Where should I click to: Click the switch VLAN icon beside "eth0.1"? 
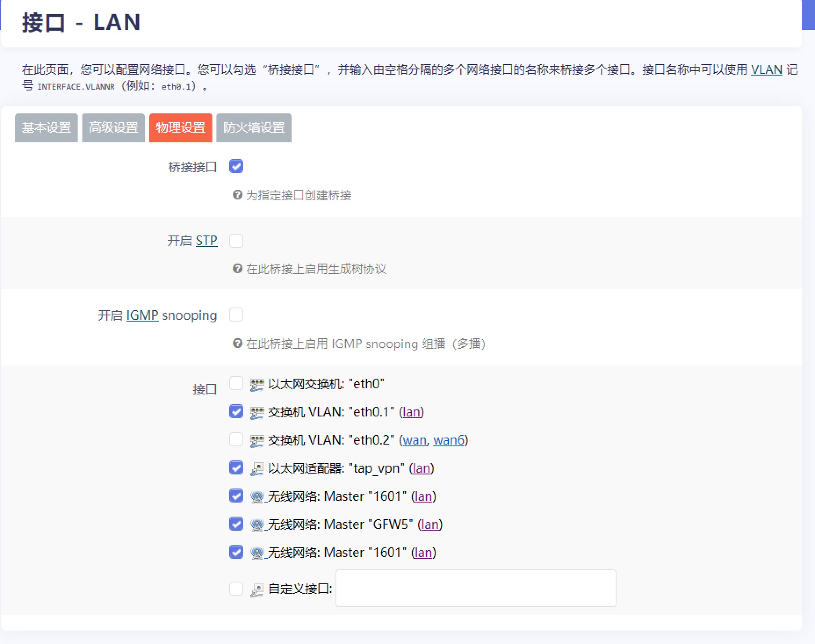pyautogui.click(x=256, y=412)
